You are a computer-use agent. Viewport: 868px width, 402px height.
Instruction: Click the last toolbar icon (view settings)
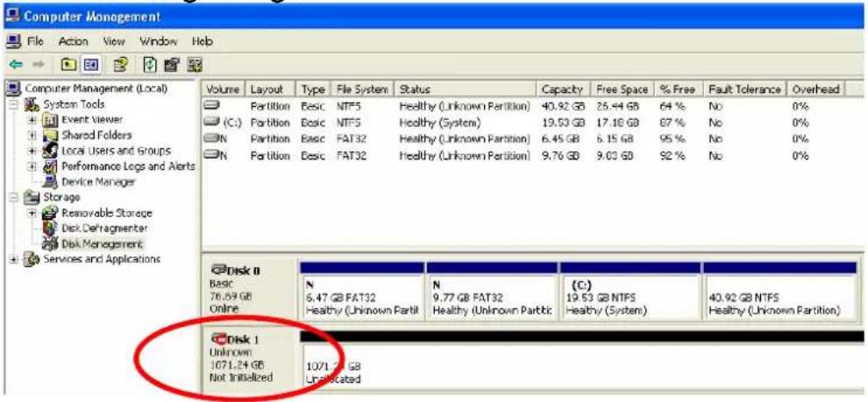[196, 64]
